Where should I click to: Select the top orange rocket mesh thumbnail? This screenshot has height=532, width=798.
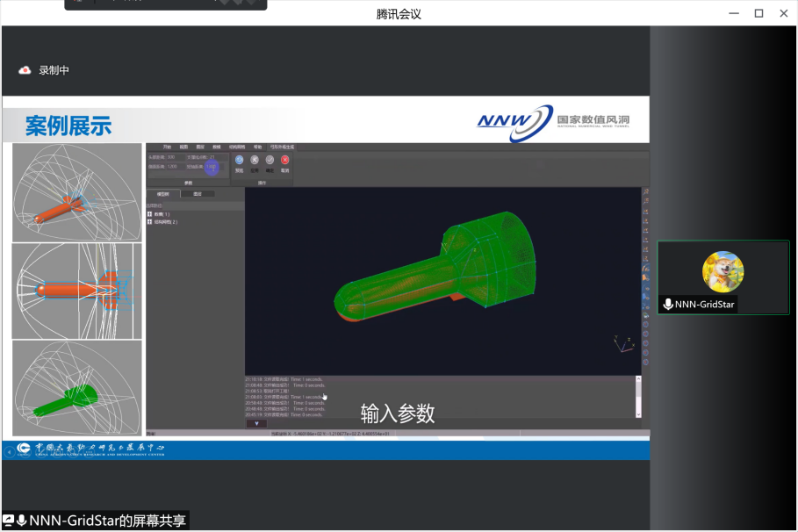[76, 192]
